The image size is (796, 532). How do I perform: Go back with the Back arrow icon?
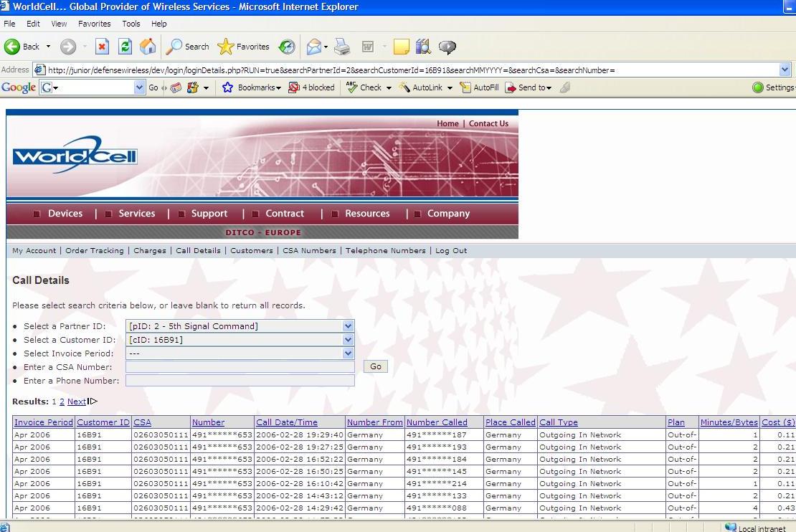pyautogui.click(x=12, y=47)
